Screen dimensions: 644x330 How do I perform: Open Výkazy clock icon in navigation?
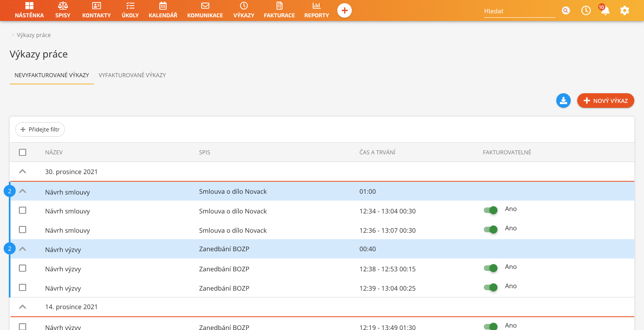pos(244,6)
